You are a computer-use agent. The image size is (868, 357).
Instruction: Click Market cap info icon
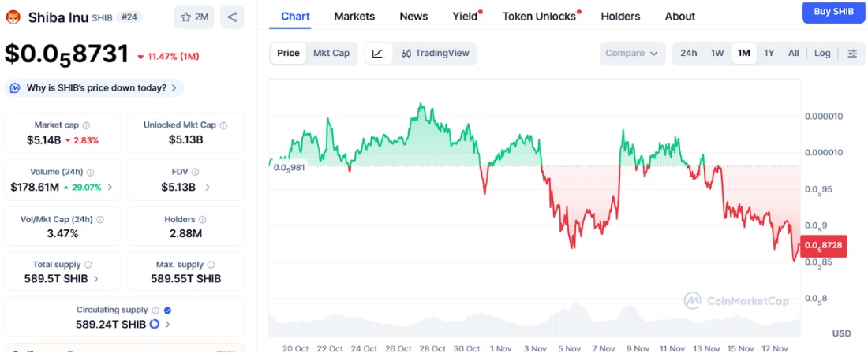point(87,125)
